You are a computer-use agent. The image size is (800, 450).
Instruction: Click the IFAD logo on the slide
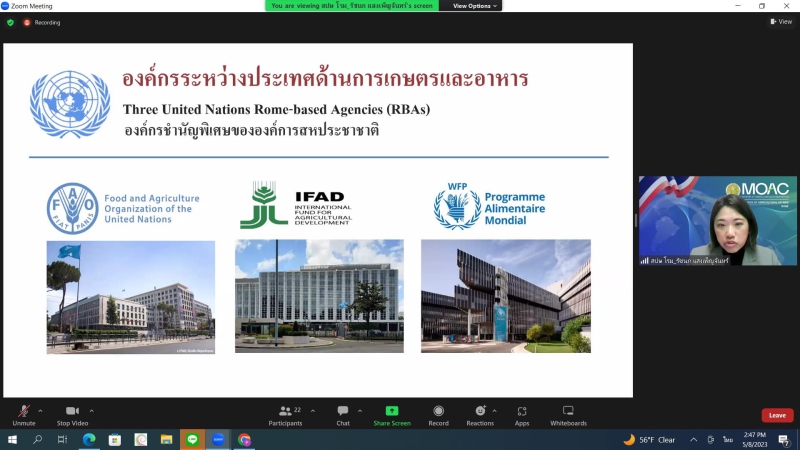(x=296, y=205)
